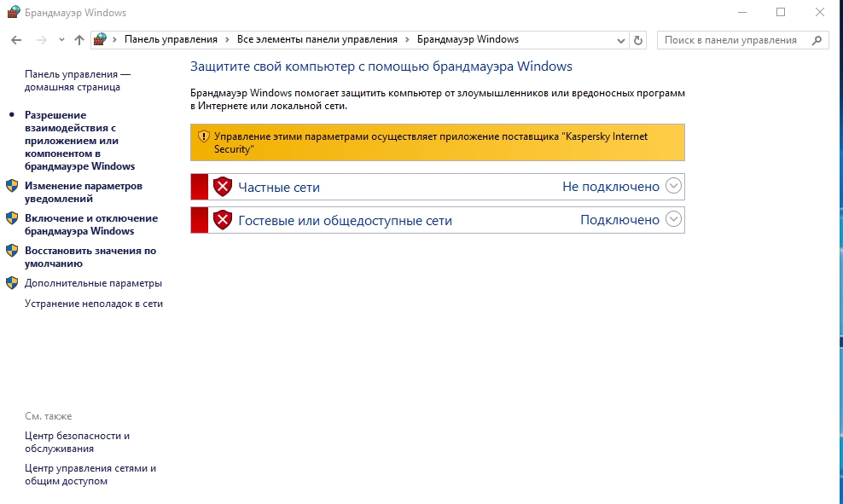Click the page heading 'Защитите свой компьютер'
This screenshot has width=843, height=504.
(381, 66)
